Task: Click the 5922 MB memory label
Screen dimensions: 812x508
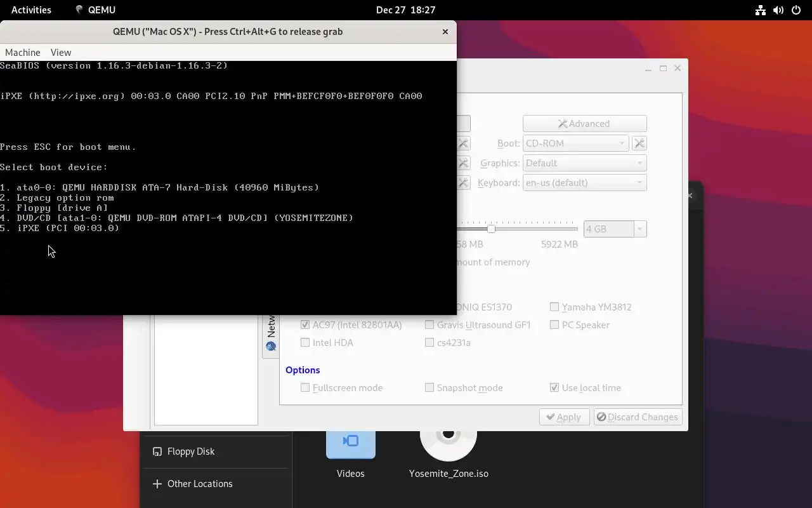Action: [x=560, y=244]
